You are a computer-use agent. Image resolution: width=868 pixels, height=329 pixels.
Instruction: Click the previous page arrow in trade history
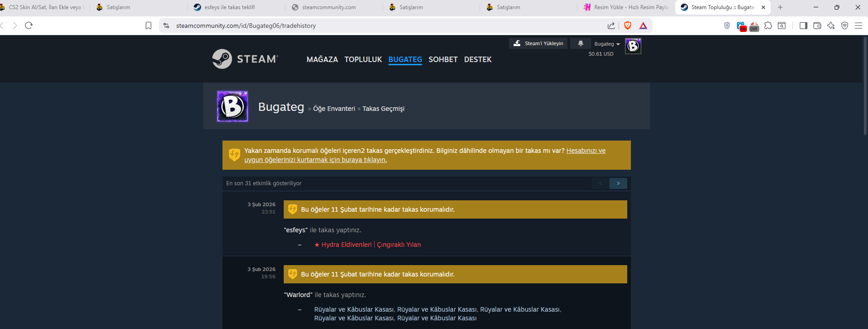(x=600, y=183)
